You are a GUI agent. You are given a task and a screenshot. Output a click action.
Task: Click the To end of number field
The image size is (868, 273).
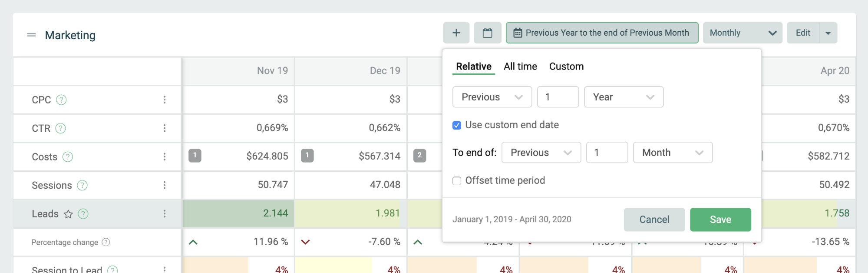point(607,153)
